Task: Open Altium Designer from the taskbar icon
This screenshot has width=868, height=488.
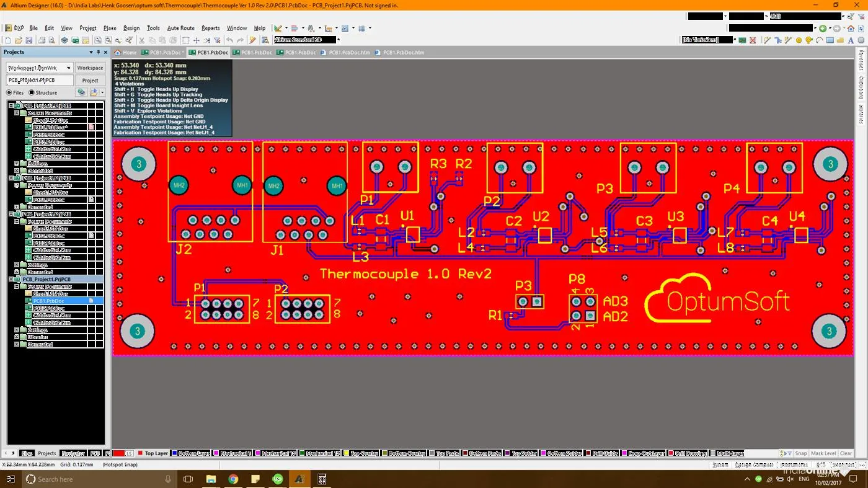Action: 299,479
